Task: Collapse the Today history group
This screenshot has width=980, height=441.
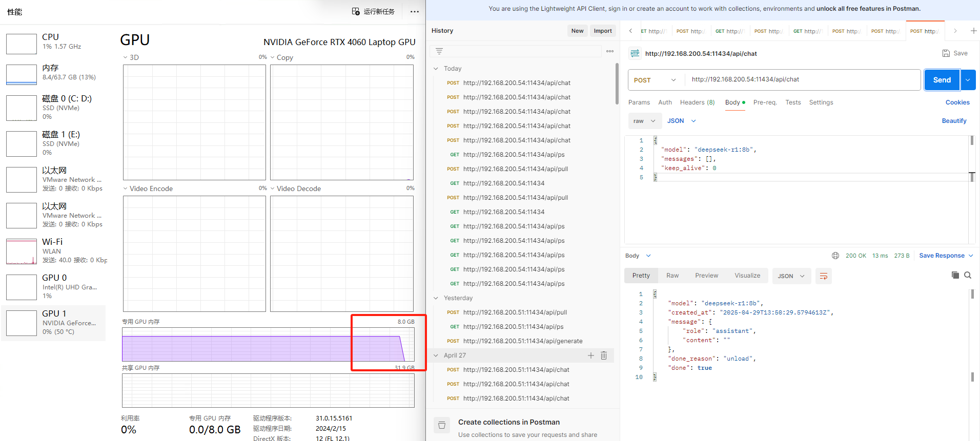Action: 436,69
